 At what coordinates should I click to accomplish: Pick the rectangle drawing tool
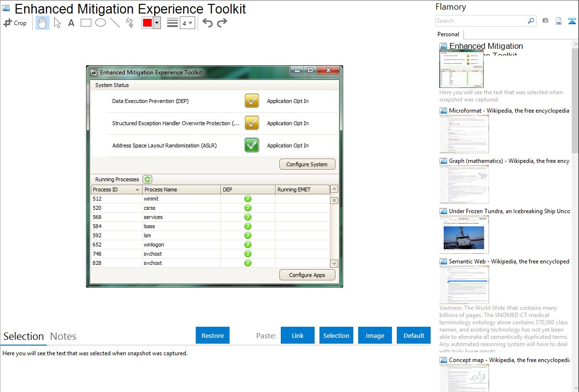coord(86,23)
